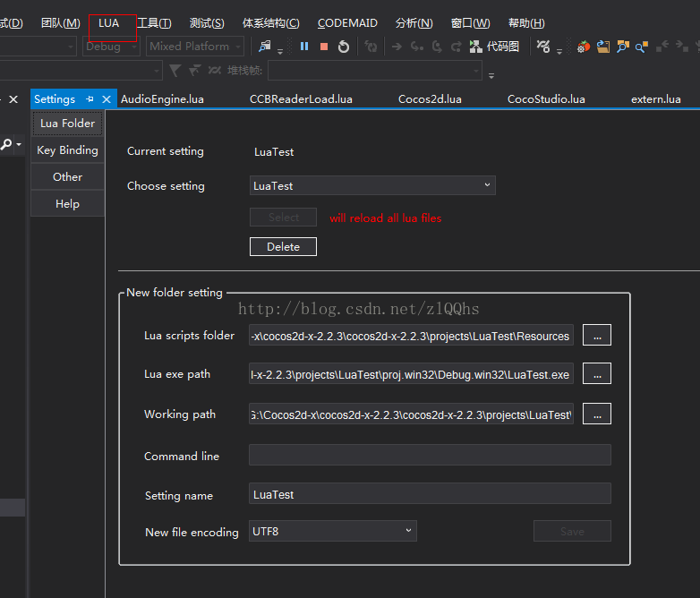The height and width of the screenshot is (598, 700).
Task: Switch to the Cocos2d.lua tab
Action: (x=430, y=99)
